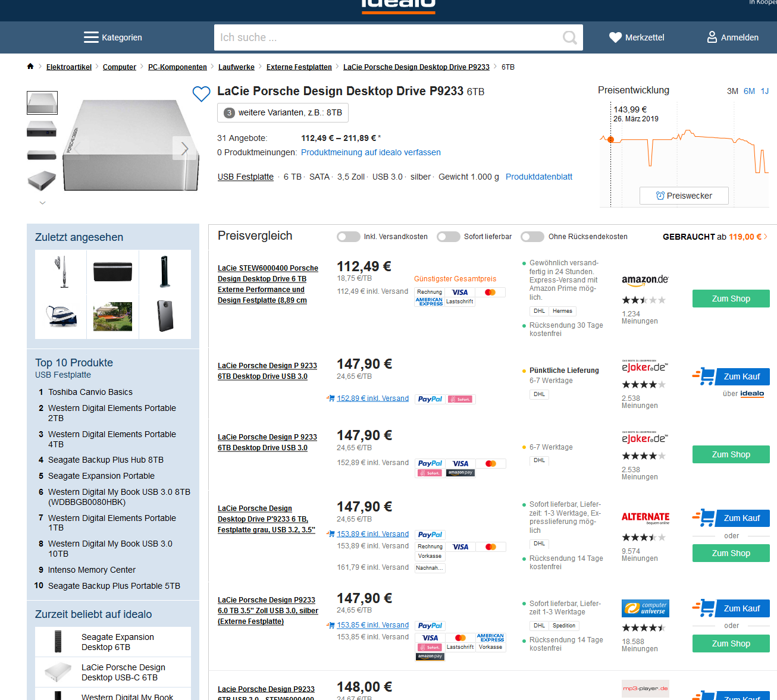Viewport: 777px width, 700px height.
Task: Click the orange price chart data point
Action: tap(610, 139)
